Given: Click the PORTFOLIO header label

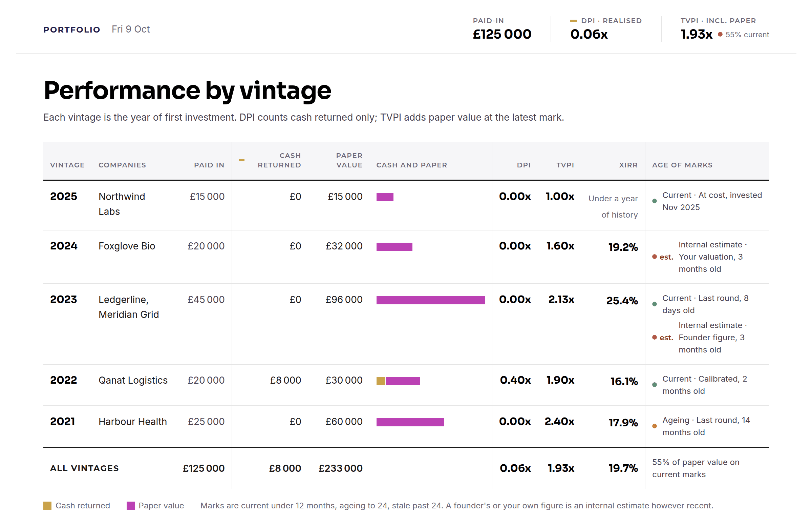Looking at the screenshot, I should (72, 30).
